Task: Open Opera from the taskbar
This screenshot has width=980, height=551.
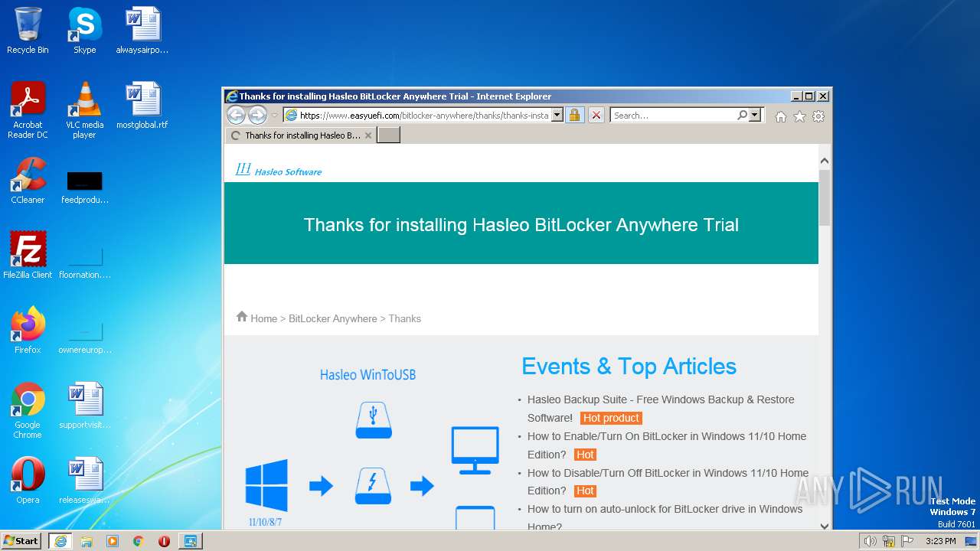Action: coord(164,541)
